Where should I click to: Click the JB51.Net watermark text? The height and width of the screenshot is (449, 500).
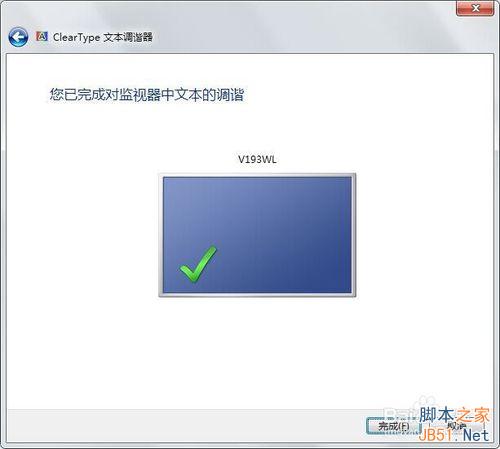tap(454, 435)
